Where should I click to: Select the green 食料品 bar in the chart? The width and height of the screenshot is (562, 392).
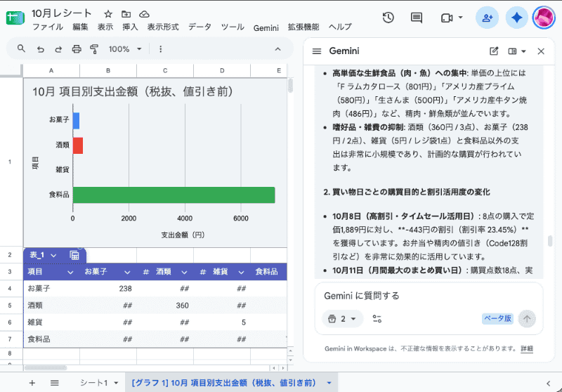(x=174, y=195)
